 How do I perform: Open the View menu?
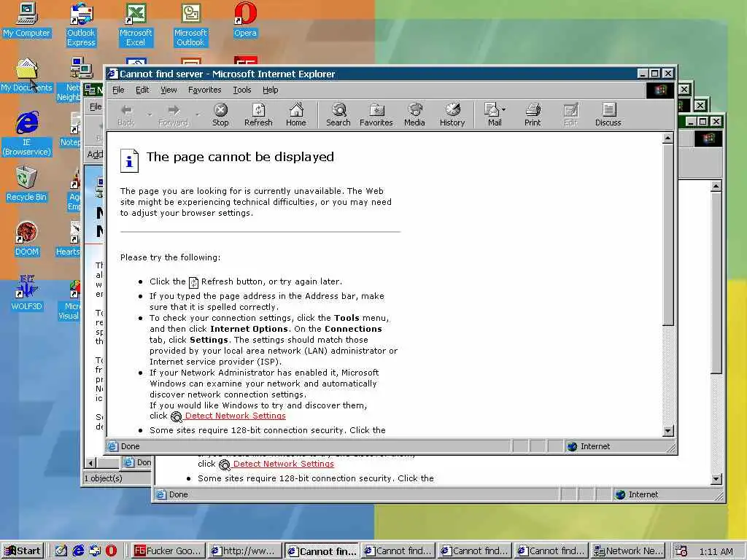pyautogui.click(x=169, y=90)
